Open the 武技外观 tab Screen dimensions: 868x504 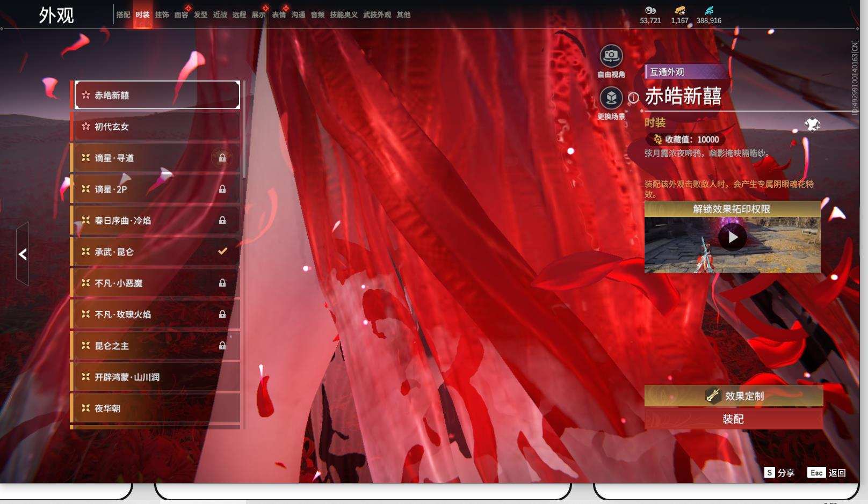[x=377, y=15]
